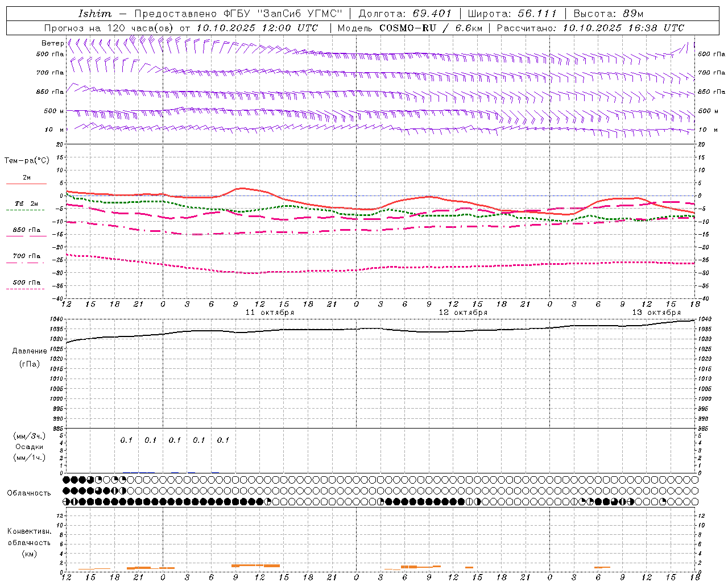Viewport: 728px width, 582px height.
Task: Click the "500 м" wind level label on the left
Action: tap(54, 111)
